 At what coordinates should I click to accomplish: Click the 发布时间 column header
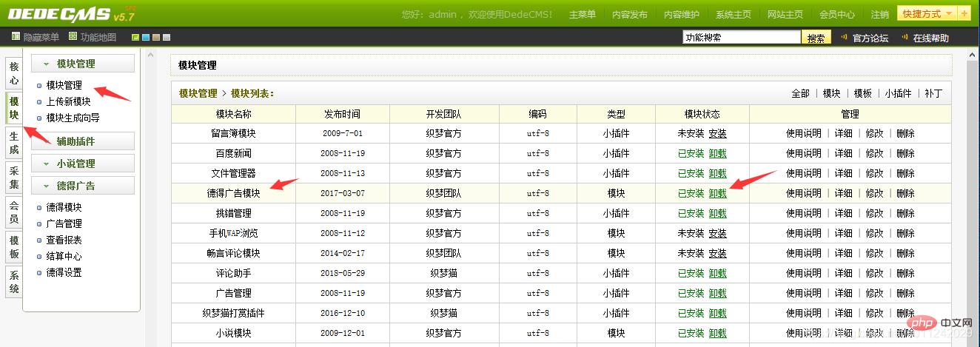(x=342, y=114)
